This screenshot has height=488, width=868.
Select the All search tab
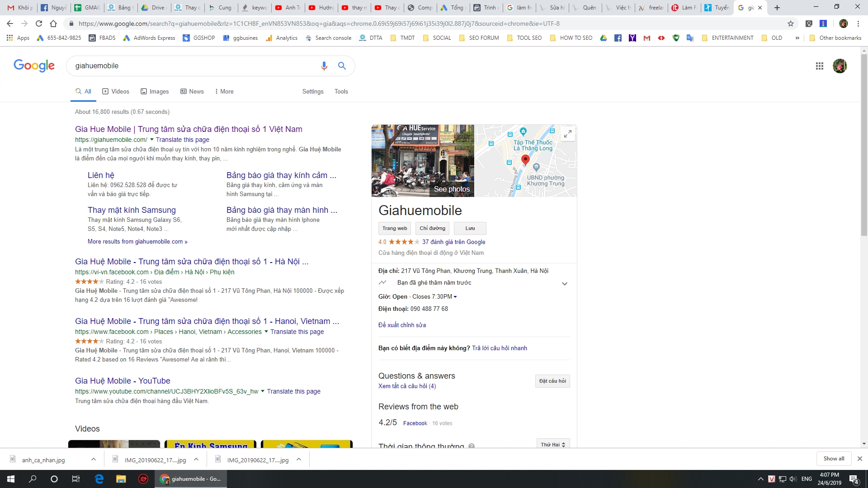[x=84, y=91]
